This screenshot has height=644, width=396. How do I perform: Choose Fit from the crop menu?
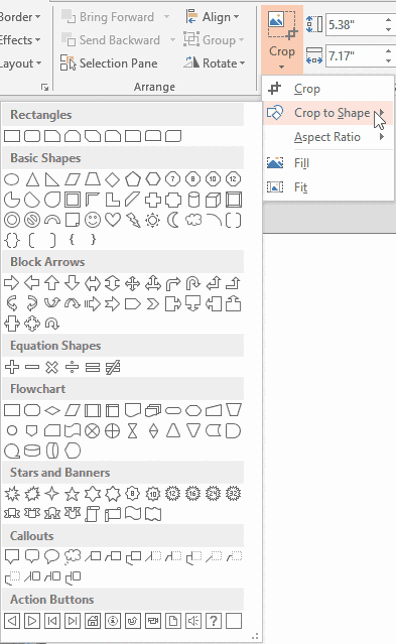[328, 187]
